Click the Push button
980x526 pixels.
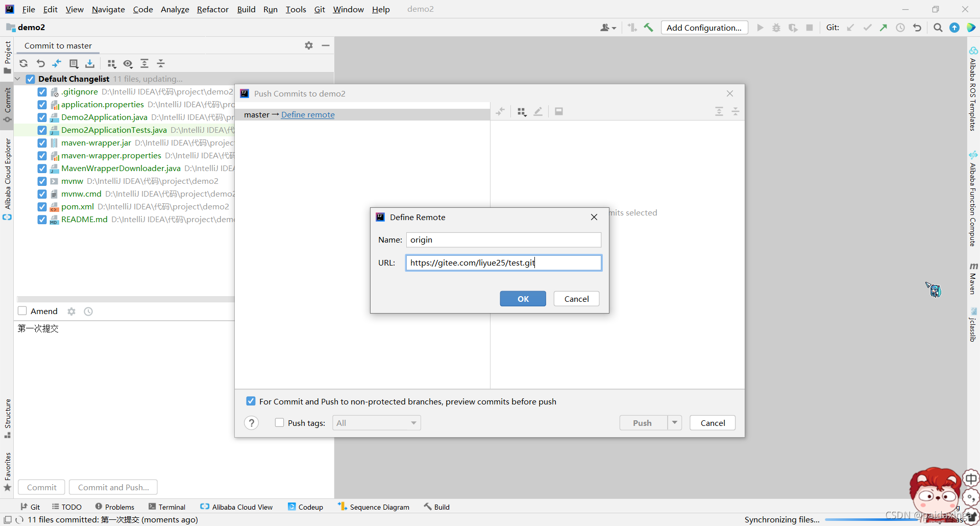click(643, 423)
